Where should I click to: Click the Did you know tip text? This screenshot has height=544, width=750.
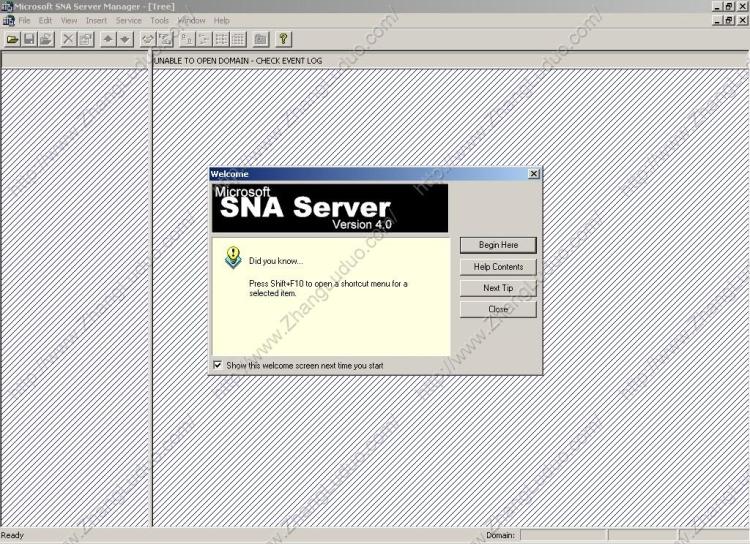coord(276,261)
